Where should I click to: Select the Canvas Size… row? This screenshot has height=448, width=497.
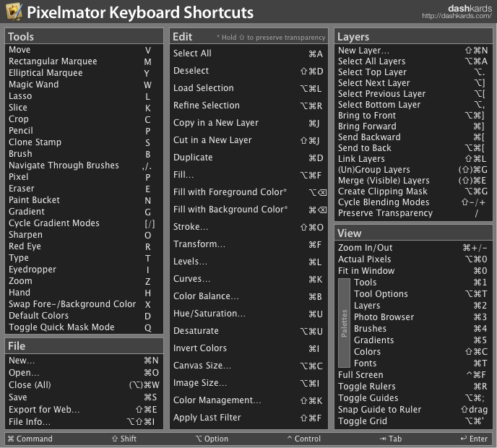(x=248, y=366)
